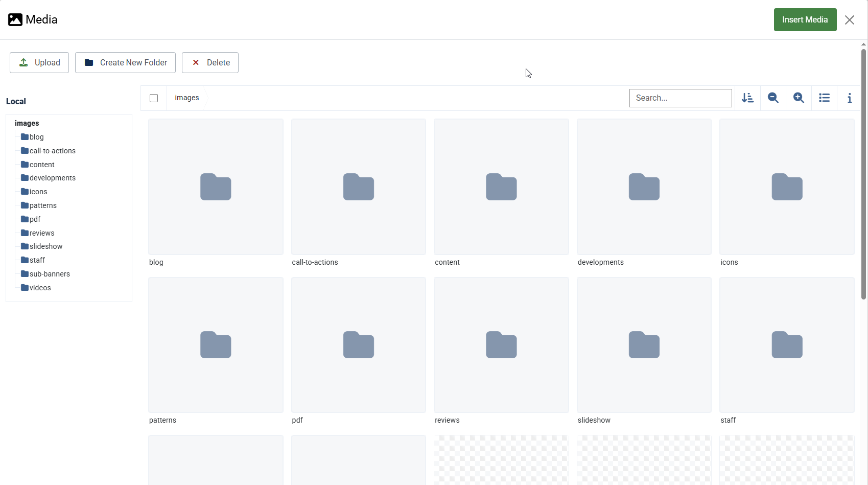Toggle the select-all checkbox
This screenshot has height=485, width=868.
click(x=154, y=98)
